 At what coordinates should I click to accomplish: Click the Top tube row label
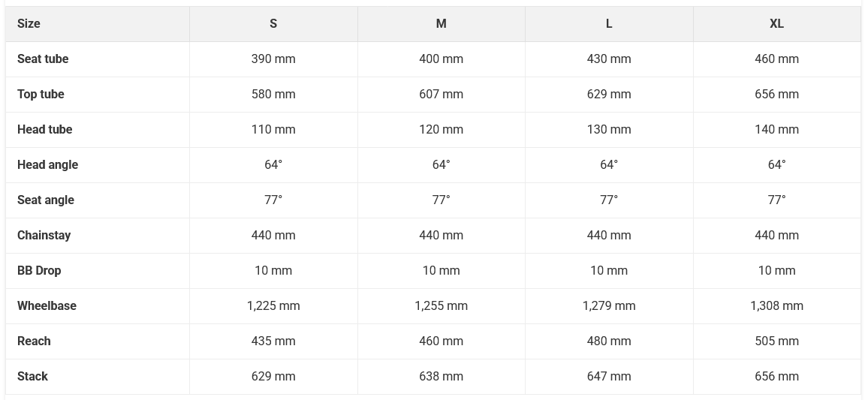pos(41,95)
